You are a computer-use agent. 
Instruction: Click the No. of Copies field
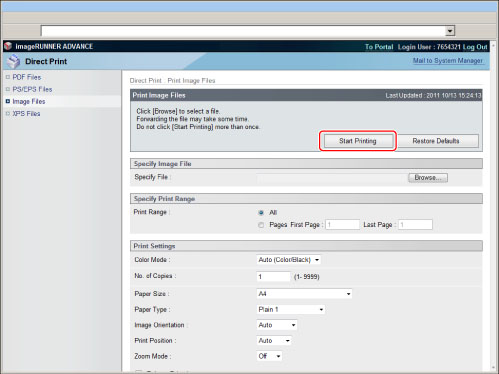pyautogui.click(x=273, y=276)
